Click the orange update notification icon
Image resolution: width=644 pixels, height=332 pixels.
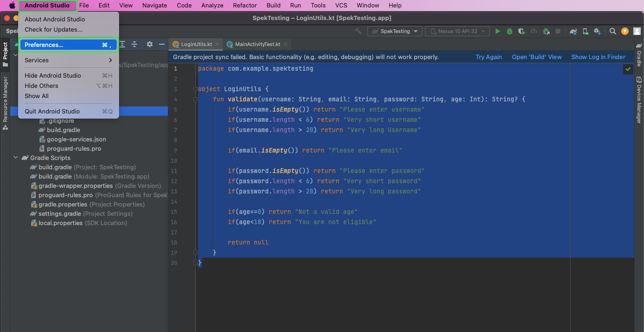point(625,31)
